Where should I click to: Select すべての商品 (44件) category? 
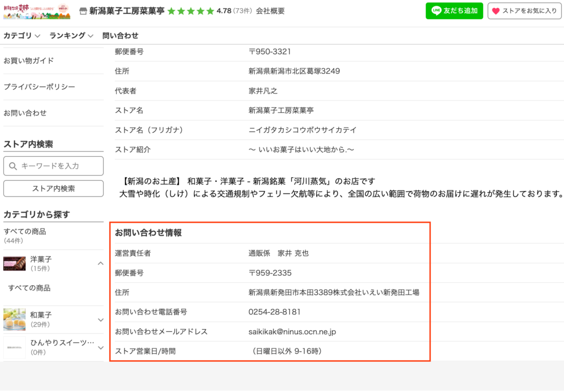25,232
